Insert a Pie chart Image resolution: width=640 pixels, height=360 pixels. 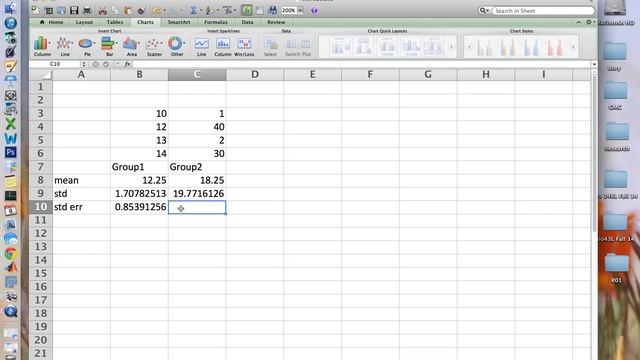pyautogui.click(x=87, y=45)
